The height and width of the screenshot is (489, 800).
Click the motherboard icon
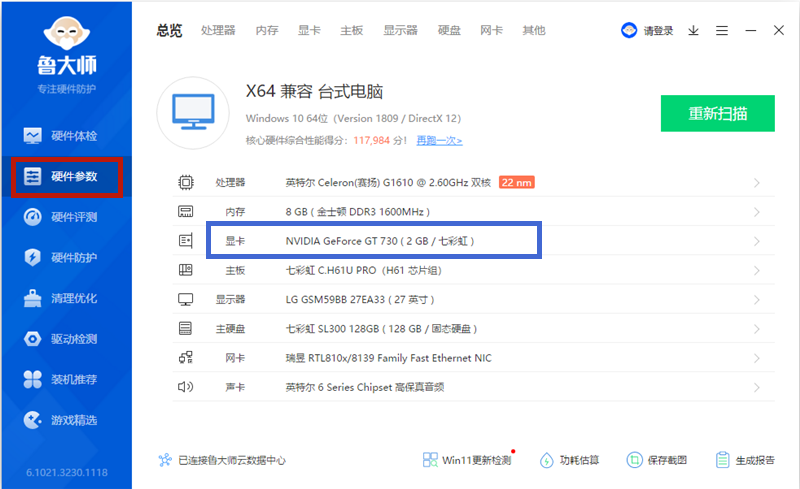[186, 270]
